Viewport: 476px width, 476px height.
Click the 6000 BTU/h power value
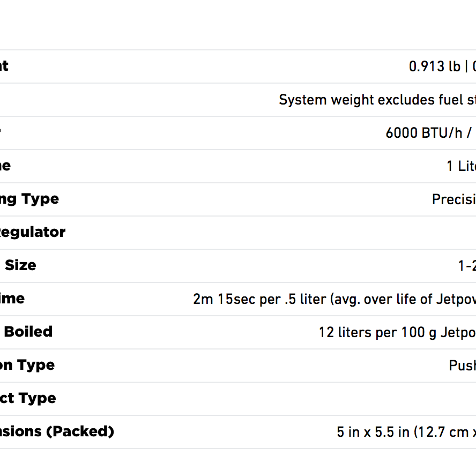(423, 133)
